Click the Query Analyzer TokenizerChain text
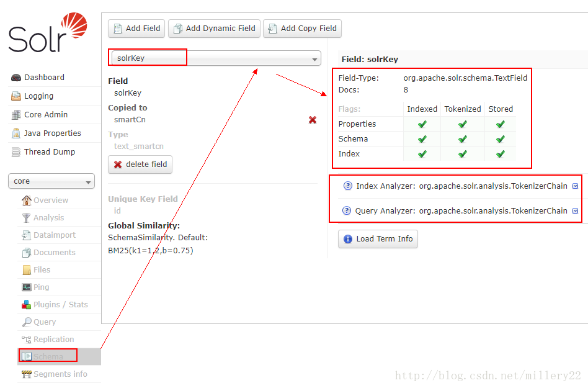 coord(493,211)
